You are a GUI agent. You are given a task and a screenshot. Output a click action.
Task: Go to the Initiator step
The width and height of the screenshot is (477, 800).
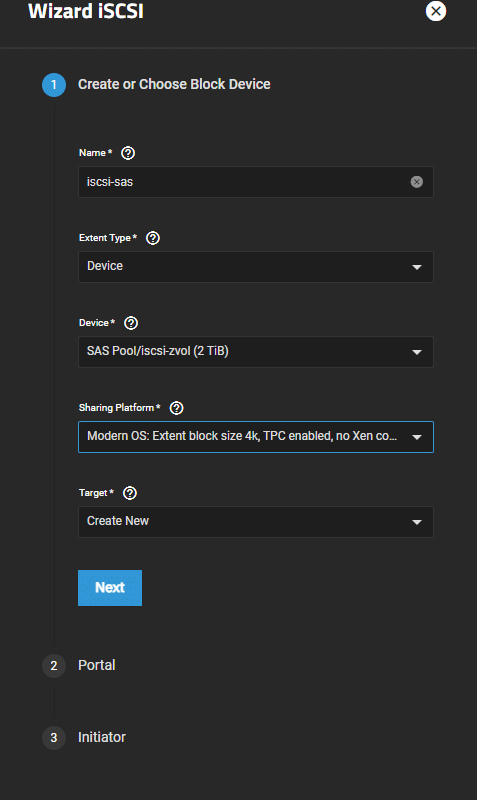tap(102, 737)
